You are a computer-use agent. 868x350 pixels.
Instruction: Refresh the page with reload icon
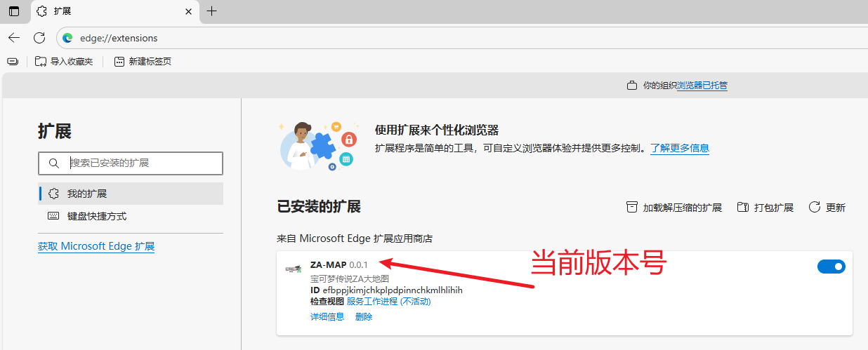(39, 38)
